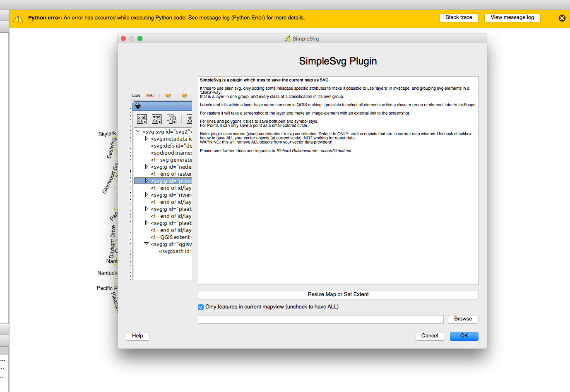Click Resize Map or Set Extent
The width and height of the screenshot is (570, 392).
pyautogui.click(x=338, y=295)
